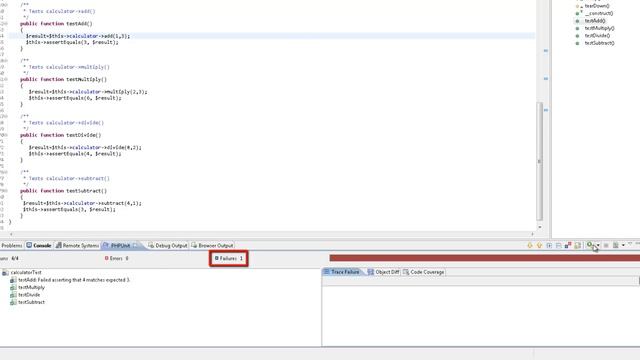The width and height of the screenshot is (640, 360).
Task: Open PHPUnit view menu triangle
Action: [630, 244]
